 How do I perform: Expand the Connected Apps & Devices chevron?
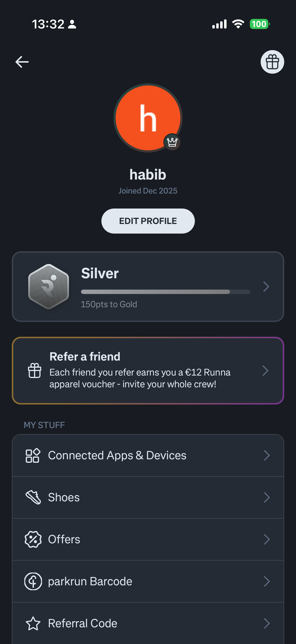[267, 455]
